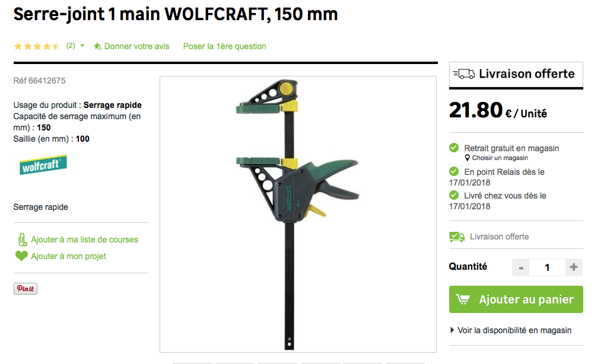Increase quantity with the plus button
Viewport: 607px width, 364px height.
coord(574,267)
